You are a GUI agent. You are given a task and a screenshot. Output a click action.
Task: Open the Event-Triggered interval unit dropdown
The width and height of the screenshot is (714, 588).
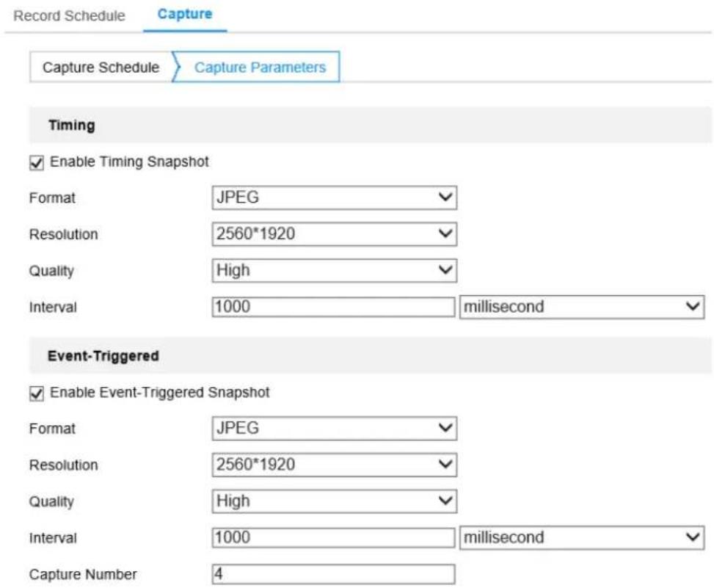point(582,537)
